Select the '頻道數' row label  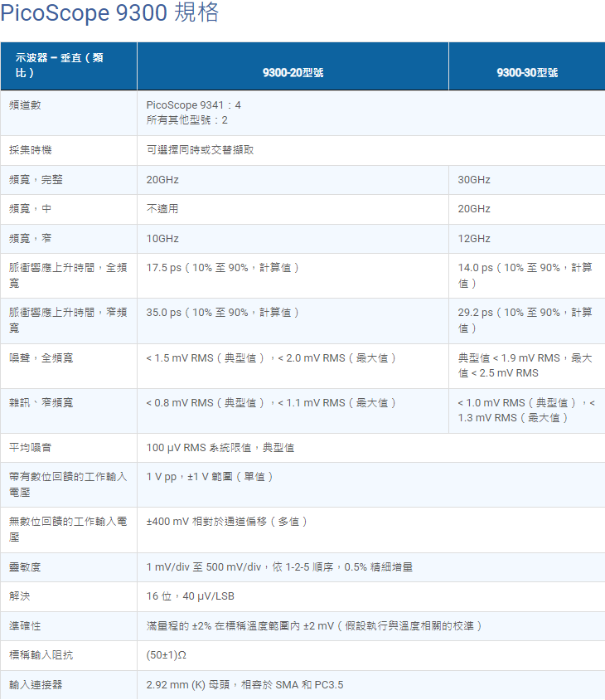pyautogui.click(x=25, y=105)
